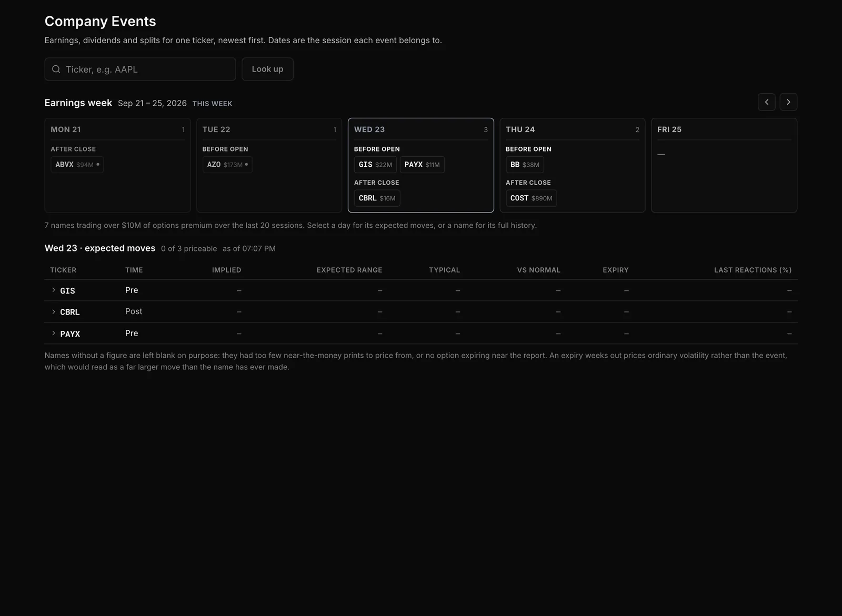Click the TYPICAL column header
Viewport: 842px width, 616px height.
point(444,270)
